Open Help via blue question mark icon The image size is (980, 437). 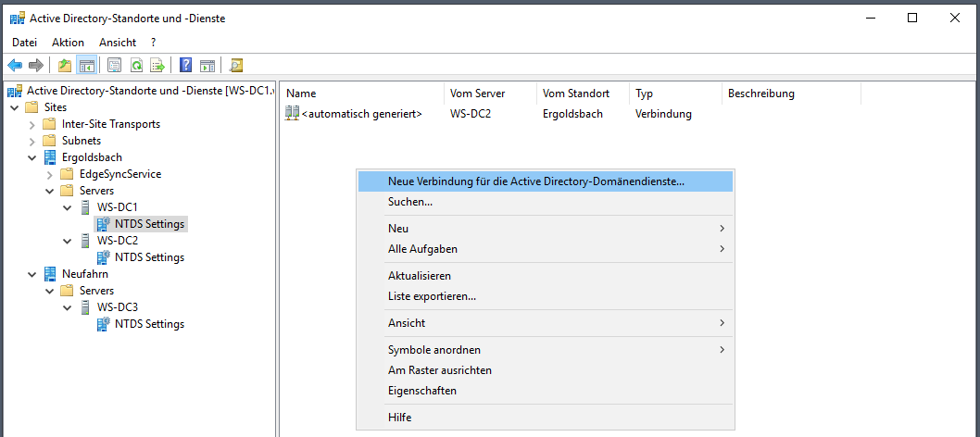[x=185, y=65]
